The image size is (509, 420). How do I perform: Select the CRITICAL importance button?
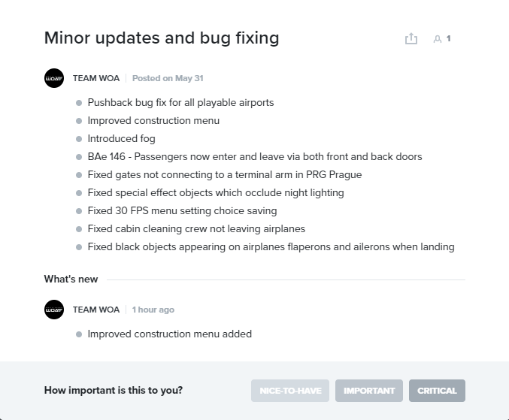(437, 391)
